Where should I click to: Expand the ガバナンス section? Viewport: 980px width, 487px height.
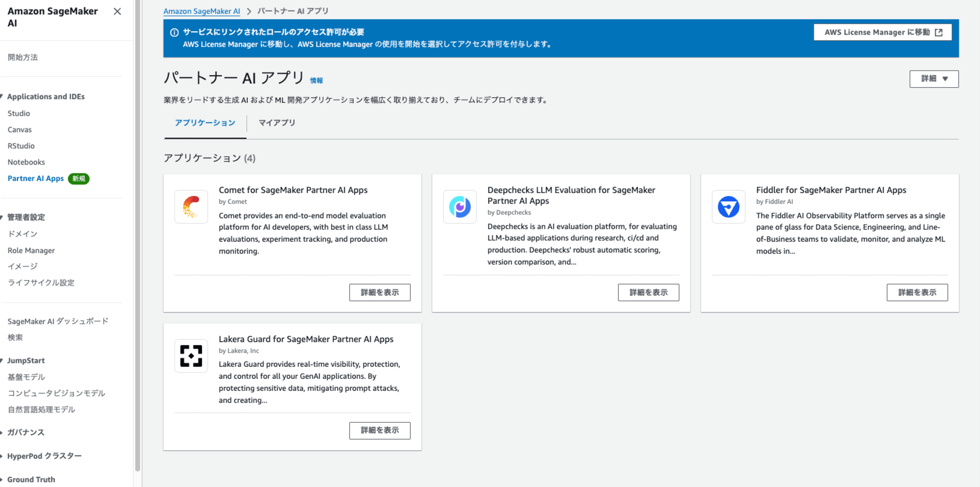point(2,432)
